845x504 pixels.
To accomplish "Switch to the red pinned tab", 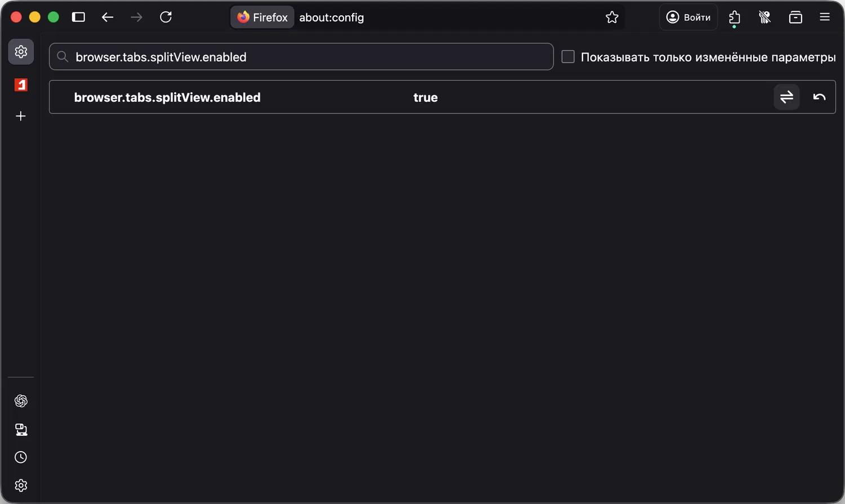I will (21, 85).
